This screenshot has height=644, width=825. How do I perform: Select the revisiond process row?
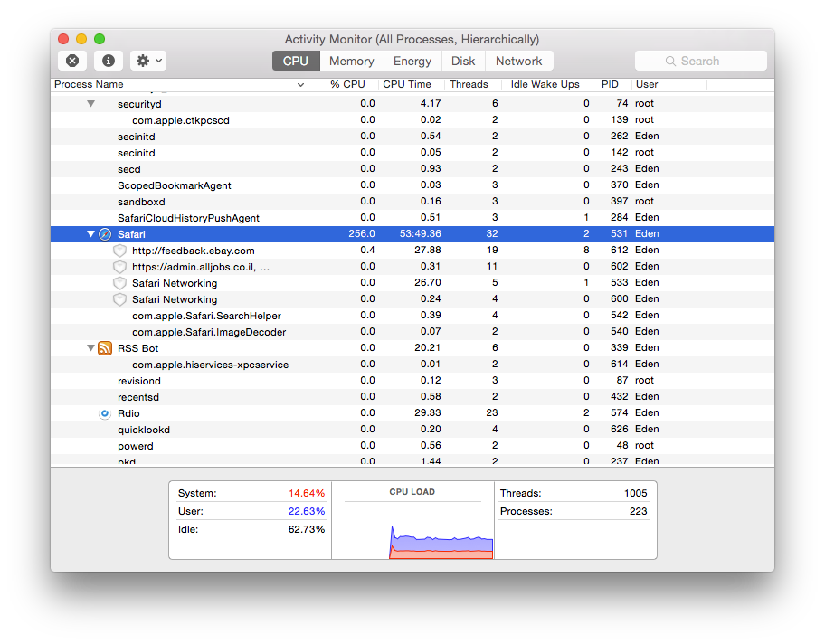point(412,381)
